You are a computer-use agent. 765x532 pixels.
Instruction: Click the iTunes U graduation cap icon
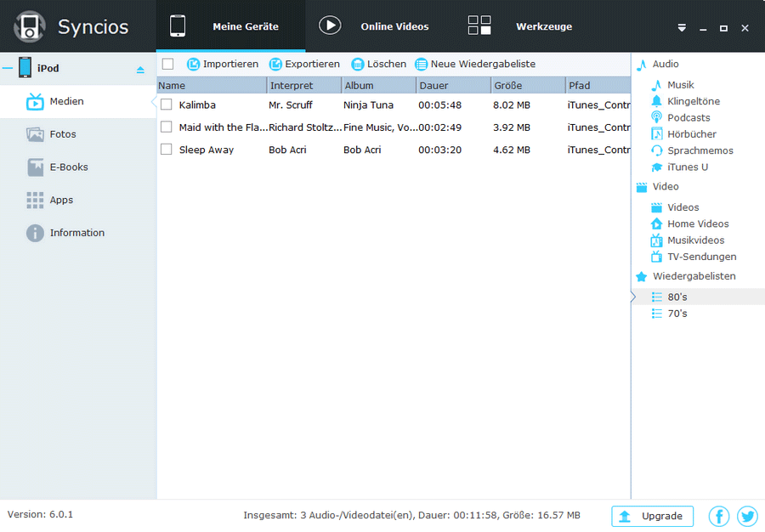[657, 167]
